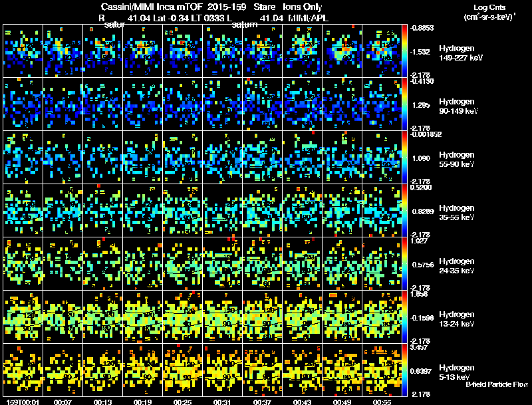Select the 'Hydrogen 149-227 keV' row label

(x=461, y=53)
